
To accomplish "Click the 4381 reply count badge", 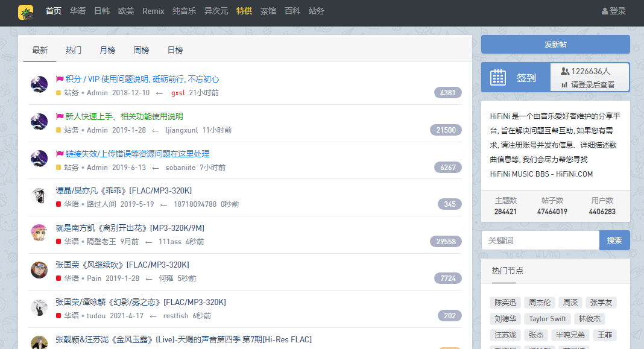I will click(x=447, y=93).
